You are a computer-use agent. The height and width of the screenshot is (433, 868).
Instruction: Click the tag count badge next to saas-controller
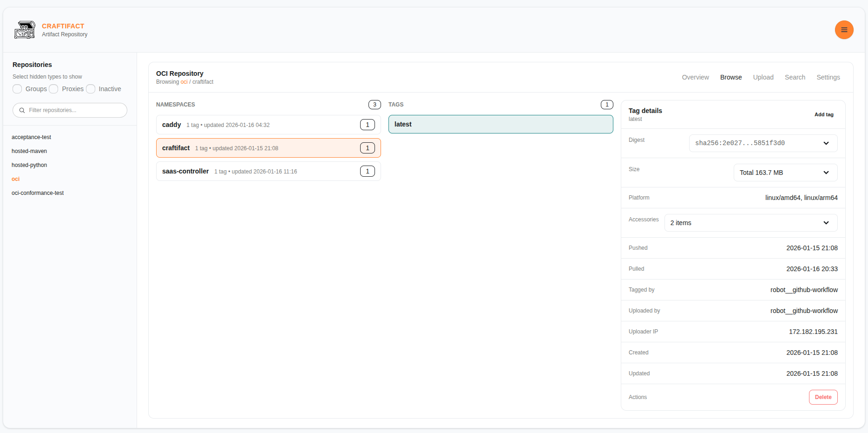click(368, 171)
